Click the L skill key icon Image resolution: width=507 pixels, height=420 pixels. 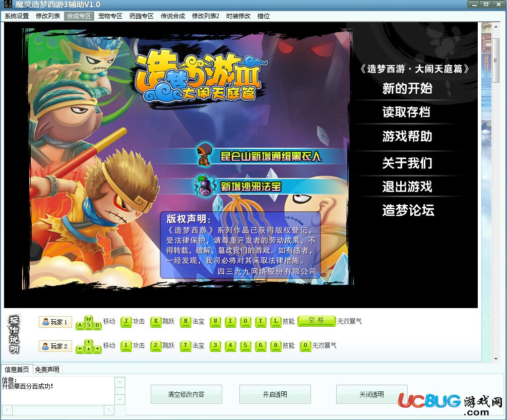[276, 322]
